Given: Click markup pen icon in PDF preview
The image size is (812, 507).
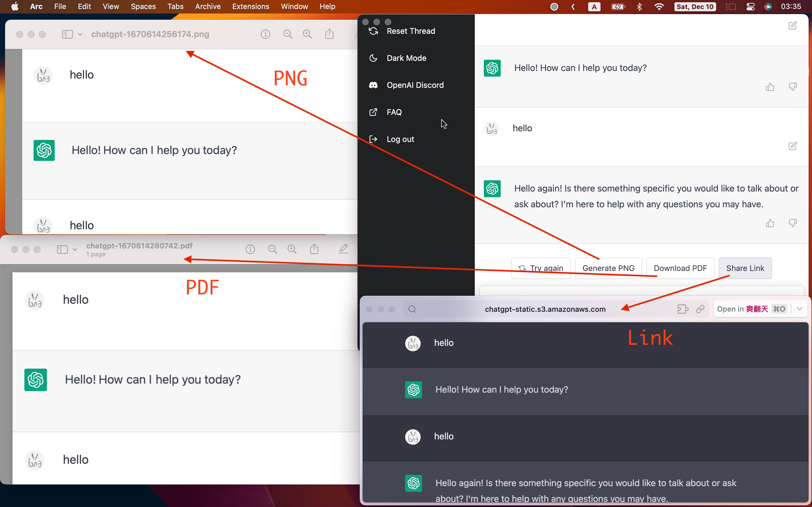Looking at the screenshot, I should click(343, 249).
